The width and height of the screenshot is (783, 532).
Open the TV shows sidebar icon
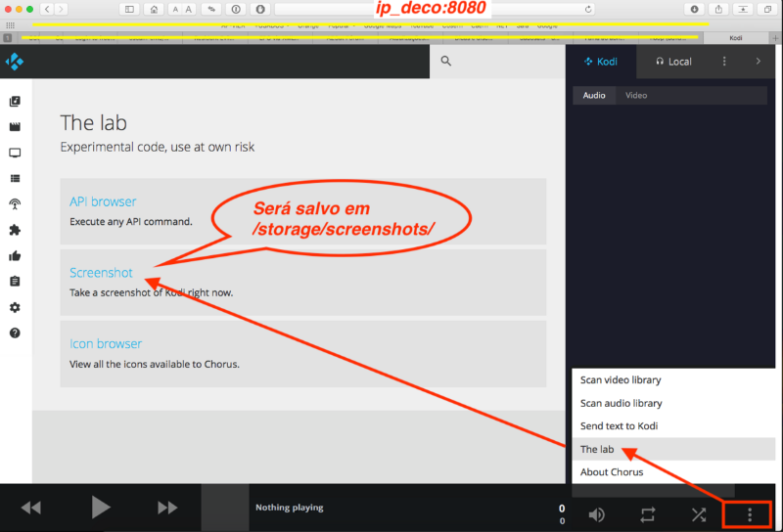pos(15,154)
